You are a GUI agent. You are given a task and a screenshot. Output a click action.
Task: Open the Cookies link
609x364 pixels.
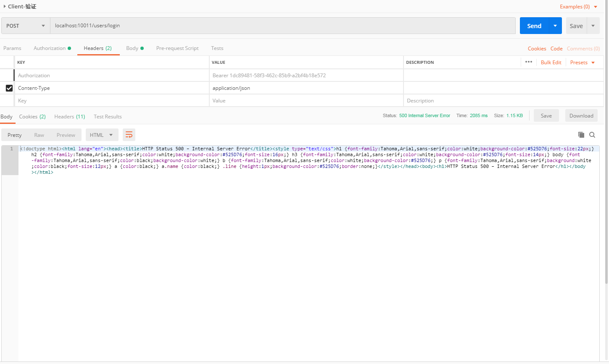(x=537, y=49)
